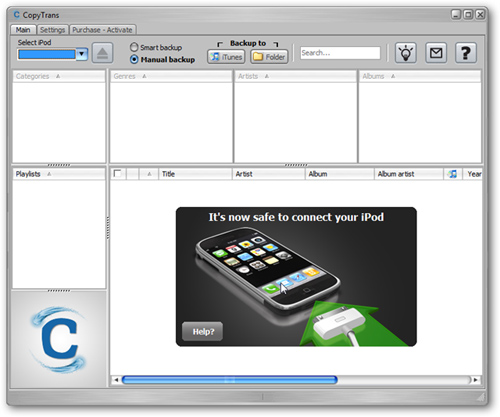
Task: Sort Categories list via header arrow
Action: tap(58, 76)
